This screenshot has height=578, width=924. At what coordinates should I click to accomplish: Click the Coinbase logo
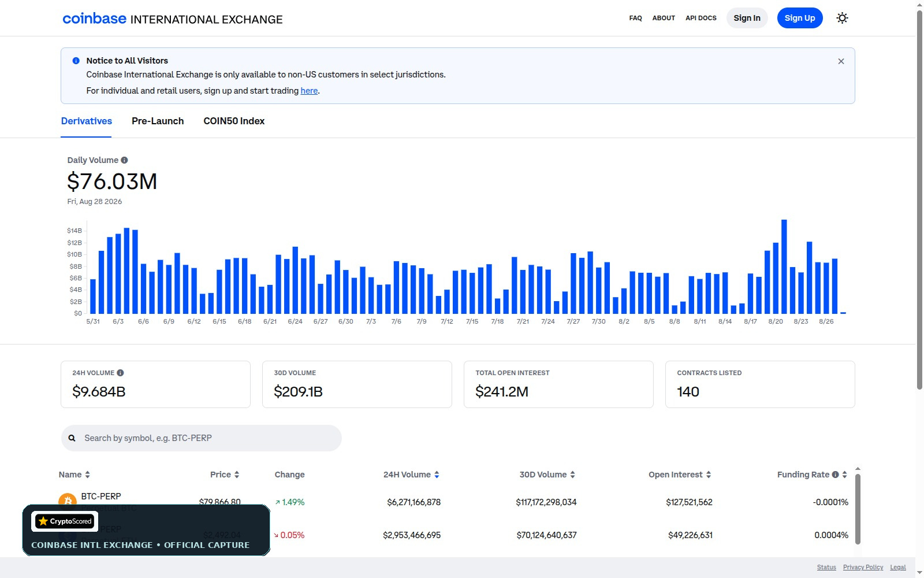pos(94,18)
